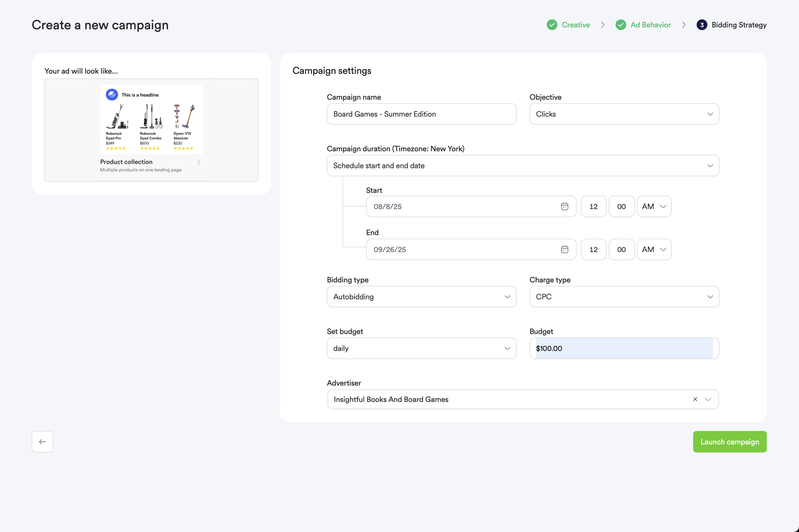This screenshot has width=799, height=532.
Task: Click the Campaign name input field
Action: (421, 114)
